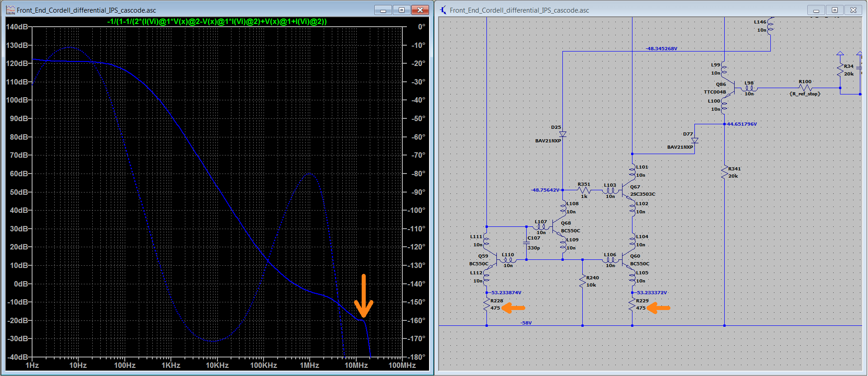The image size is (868, 376).
Task: Select inductor label L99
Action: click(x=716, y=65)
